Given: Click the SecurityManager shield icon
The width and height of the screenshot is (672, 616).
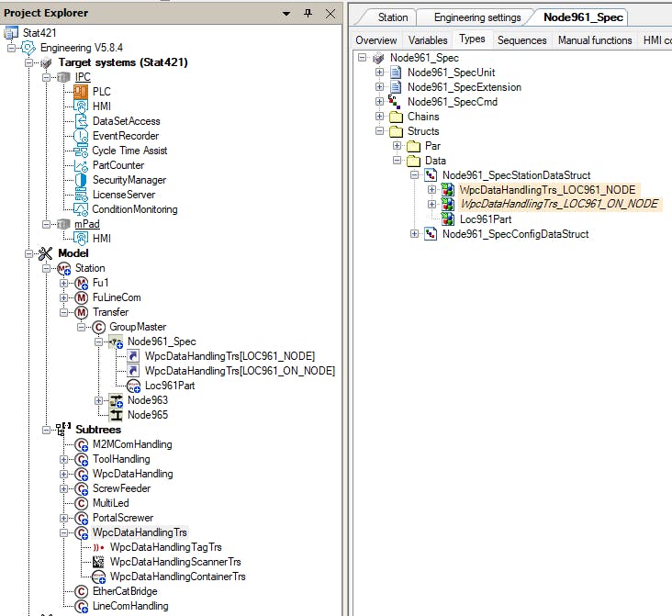Looking at the screenshot, I should [x=81, y=180].
